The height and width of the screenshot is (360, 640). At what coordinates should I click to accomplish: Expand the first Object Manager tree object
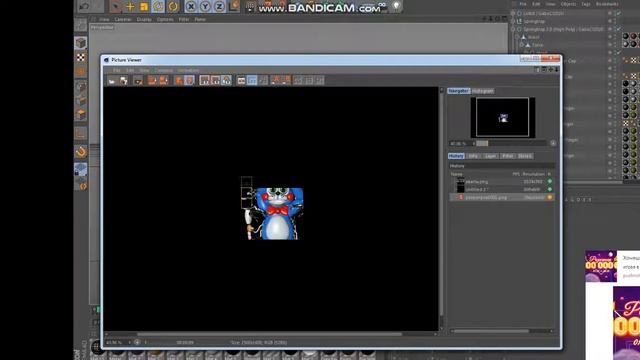click(513, 13)
